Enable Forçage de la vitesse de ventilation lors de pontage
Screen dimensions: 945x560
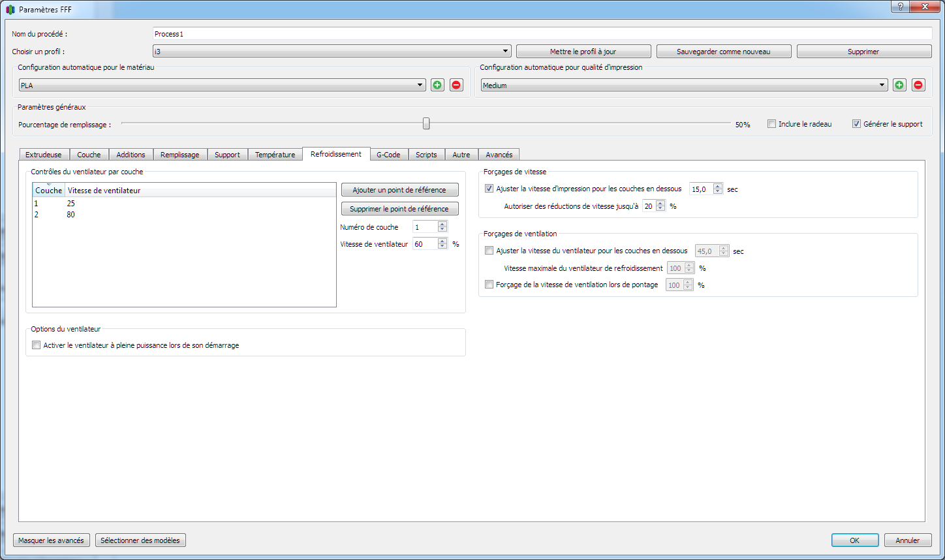click(x=489, y=285)
